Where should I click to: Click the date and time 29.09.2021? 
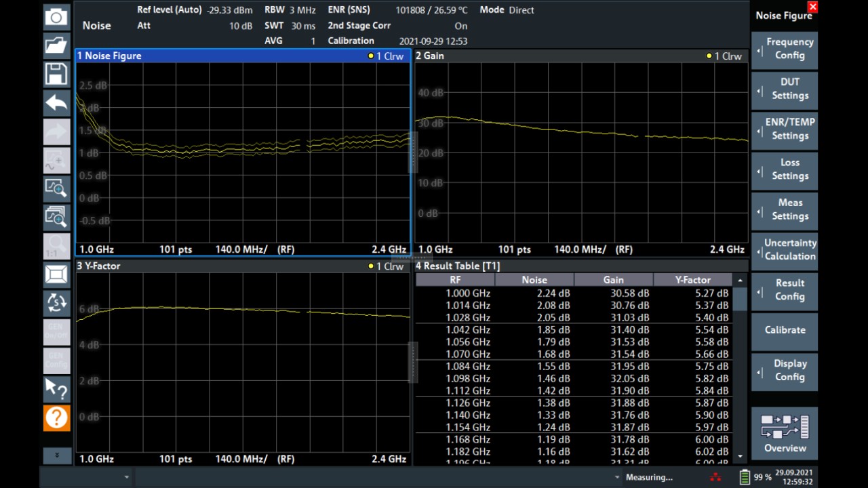click(x=795, y=477)
